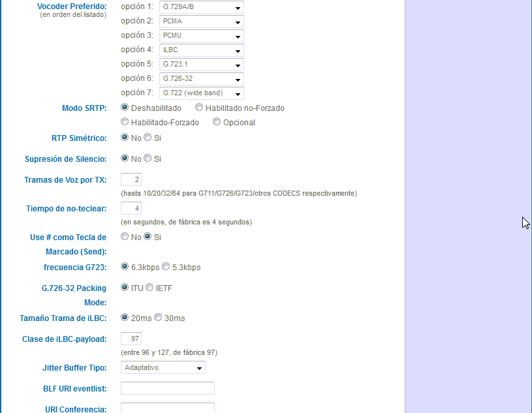This screenshot has height=413, width=532.
Task: Select Habilitado no-Forzado for Modo SRTP
Action: (199, 107)
